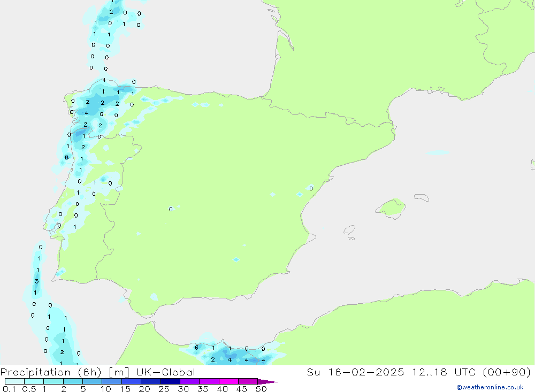The height and width of the screenshot is (392, 535).
Task: Click the 40–45 magenta legend swatch
Action: 228,381
